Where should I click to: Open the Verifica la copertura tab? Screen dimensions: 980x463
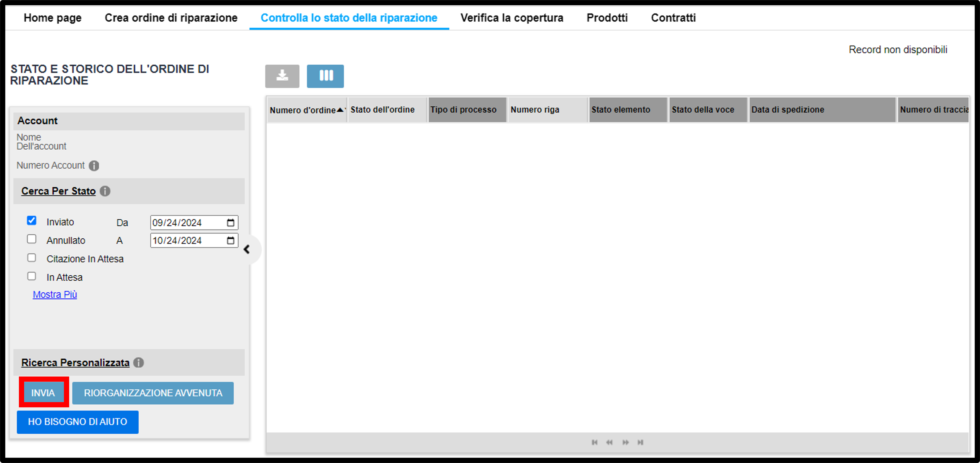click(512, 18)
